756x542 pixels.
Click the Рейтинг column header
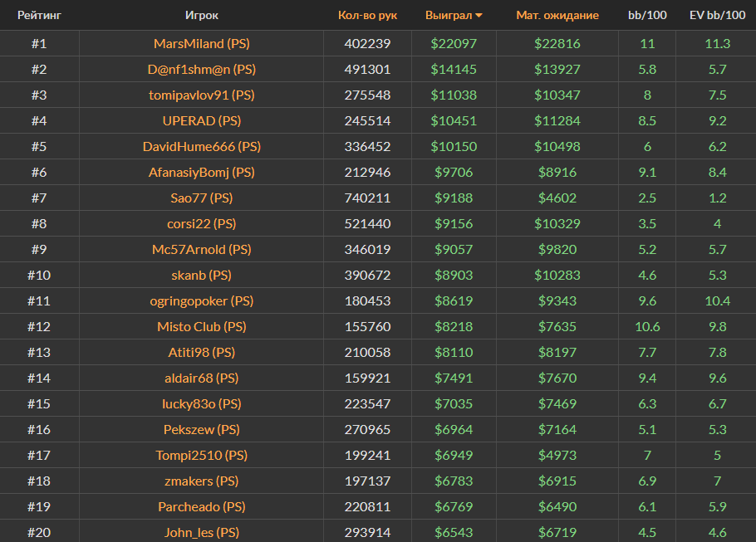pyautogui.click(x=39, y=15)
